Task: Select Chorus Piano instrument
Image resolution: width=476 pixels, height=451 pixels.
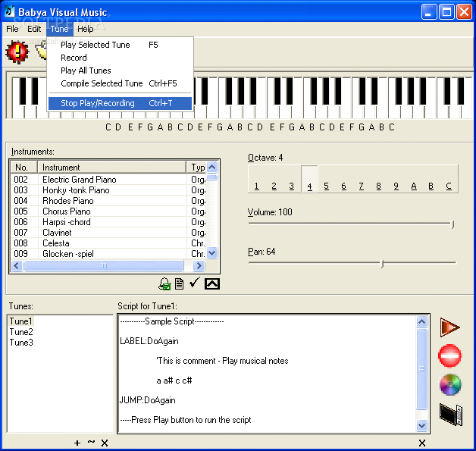Action: tap(108, 211)
